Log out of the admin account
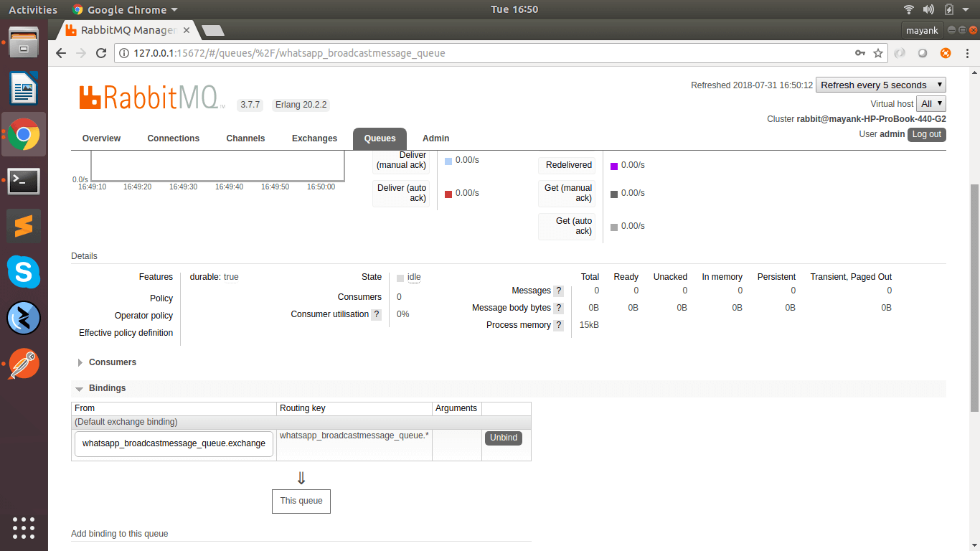Screen dimensions: 980x551 [x=926, y=134]
